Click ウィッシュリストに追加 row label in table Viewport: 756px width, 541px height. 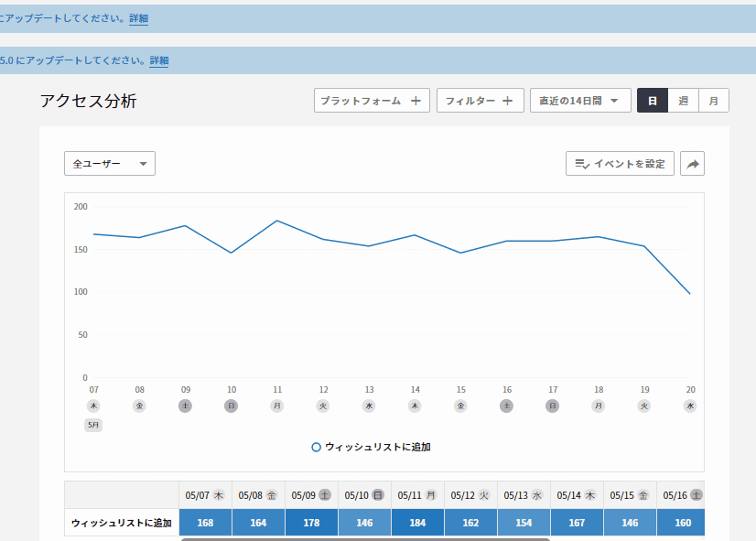[x=122, y=523]
